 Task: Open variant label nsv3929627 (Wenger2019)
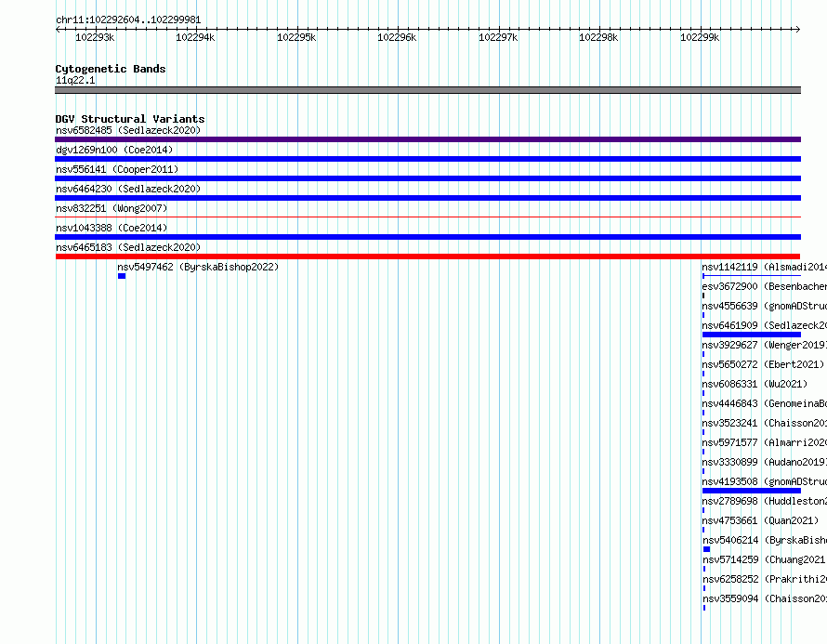(764, 345)
